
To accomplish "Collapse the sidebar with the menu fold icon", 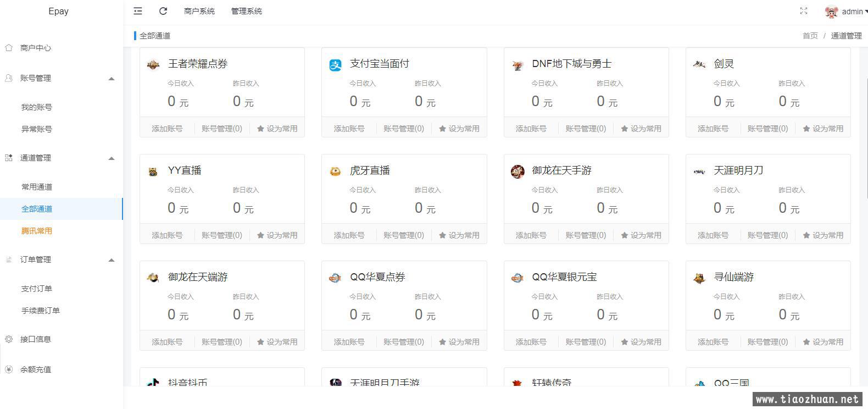I will (x=138, y=11).
